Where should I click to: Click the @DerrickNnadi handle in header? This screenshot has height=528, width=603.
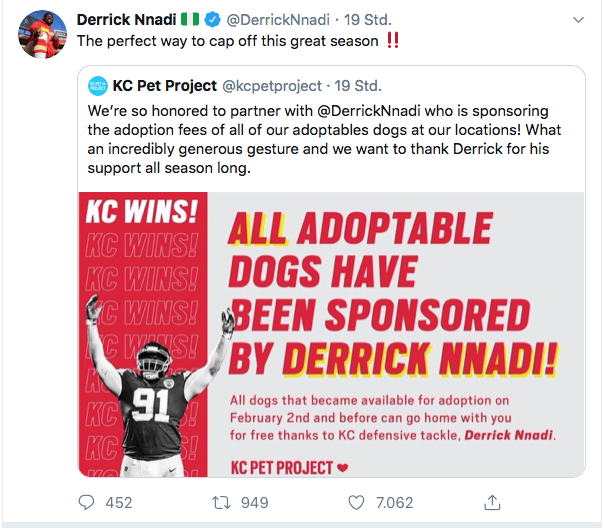point(278,20)
